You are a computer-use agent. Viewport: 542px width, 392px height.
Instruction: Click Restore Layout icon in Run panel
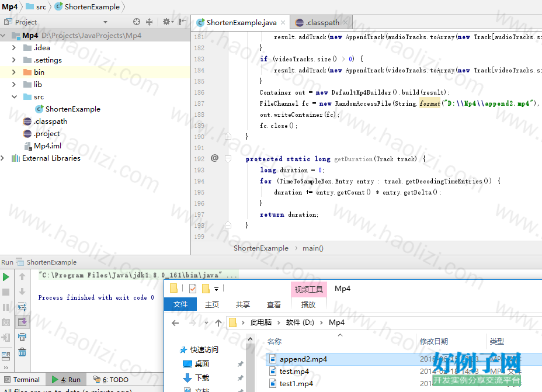6,356
